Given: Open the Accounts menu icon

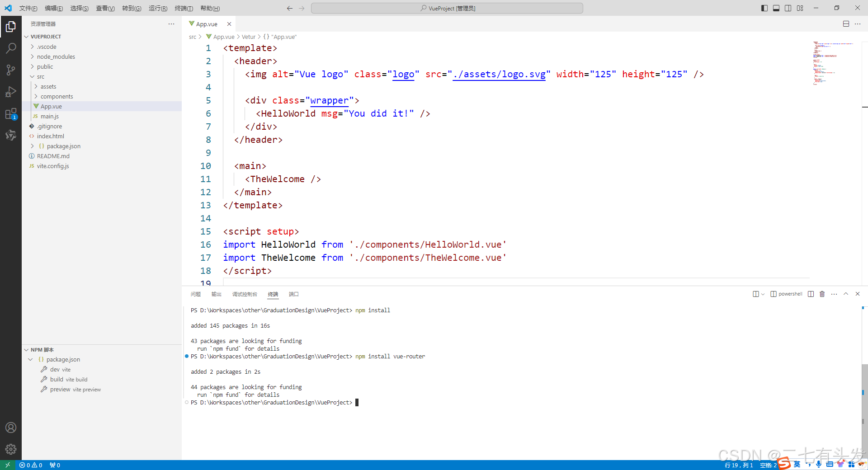Looking at the screenshot, I should click(11, 428).
